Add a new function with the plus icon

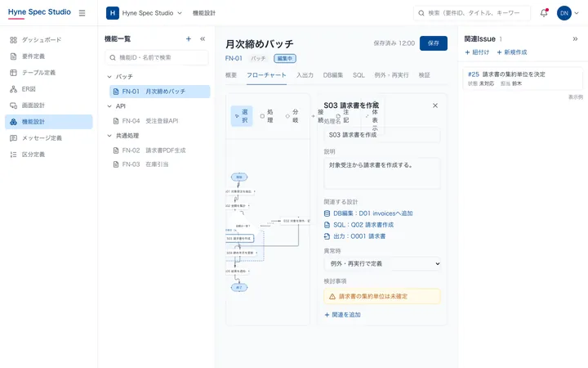click(189, 39)
